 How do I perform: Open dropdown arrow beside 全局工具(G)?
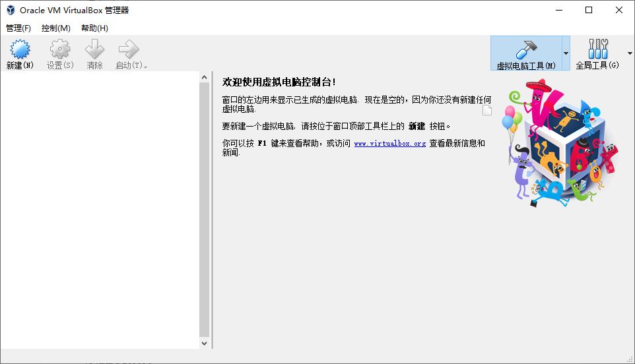point(630,53)
